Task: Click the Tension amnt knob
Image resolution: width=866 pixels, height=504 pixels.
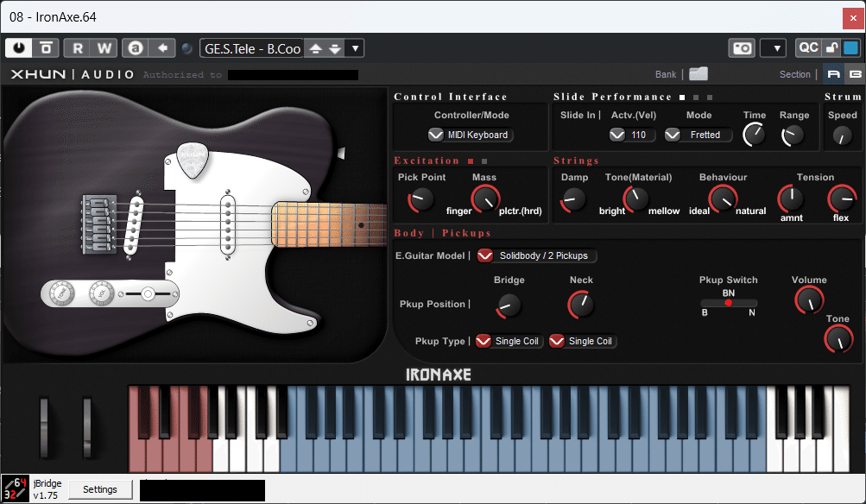Action: tap(791, 198)
